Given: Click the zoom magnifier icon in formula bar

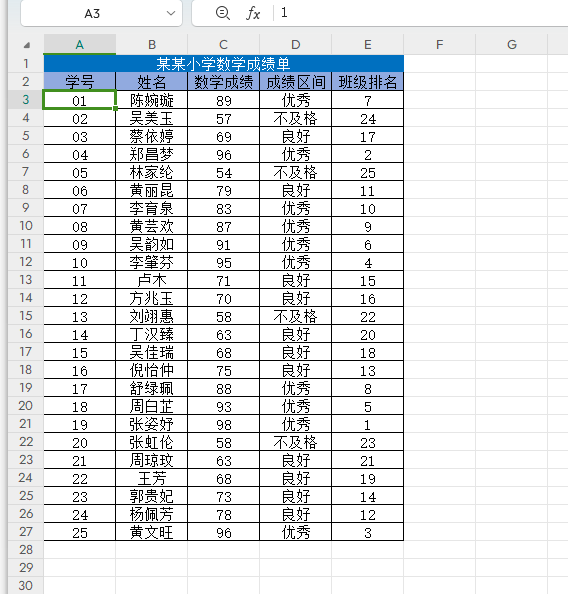Looking at the screenshot, I should (222, 13).
